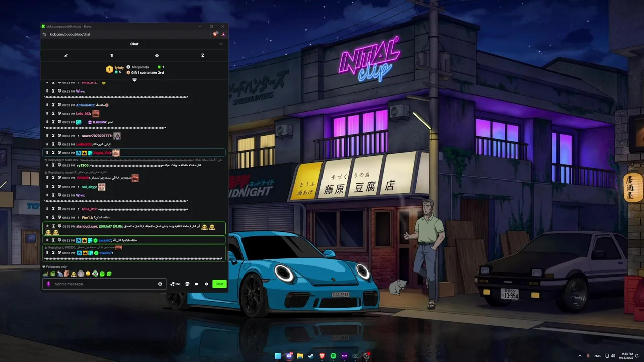Screen dimensions: 644x362
Task: Click MaryamQa in the gift leaderboard
Action: click(x=140, y=67)
